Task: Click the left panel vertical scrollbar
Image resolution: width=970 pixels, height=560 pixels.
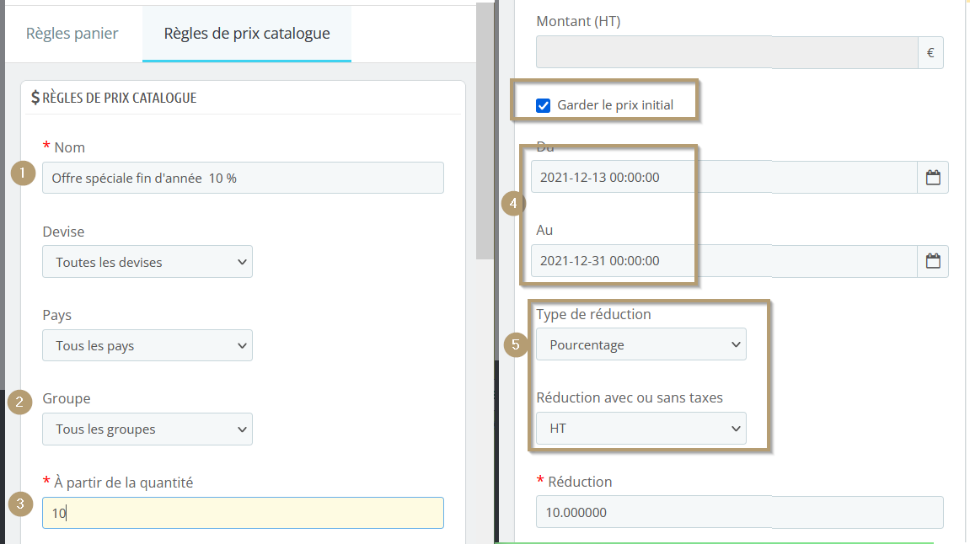Action: pos(485,131)
